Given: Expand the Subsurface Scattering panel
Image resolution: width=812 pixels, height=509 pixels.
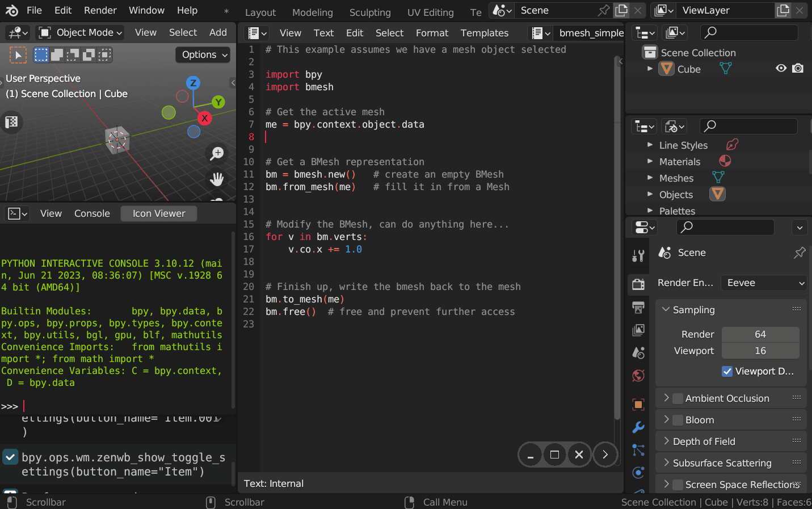Looking at the screenshot, I should [731, 463].
